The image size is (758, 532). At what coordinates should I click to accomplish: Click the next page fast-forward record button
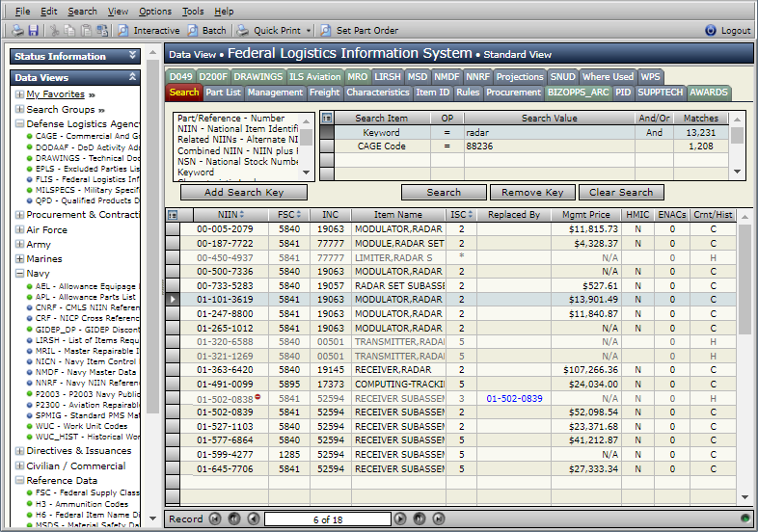coord(420,519)
